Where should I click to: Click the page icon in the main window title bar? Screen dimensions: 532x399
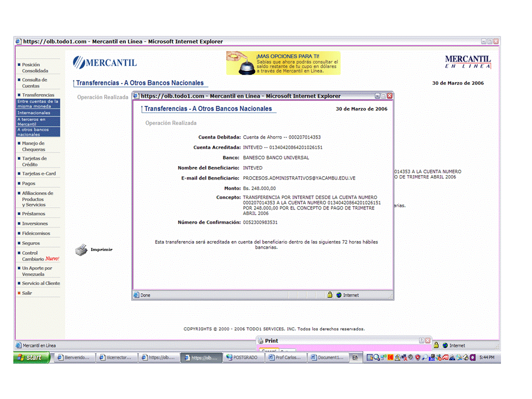click(x=19, y=42)
